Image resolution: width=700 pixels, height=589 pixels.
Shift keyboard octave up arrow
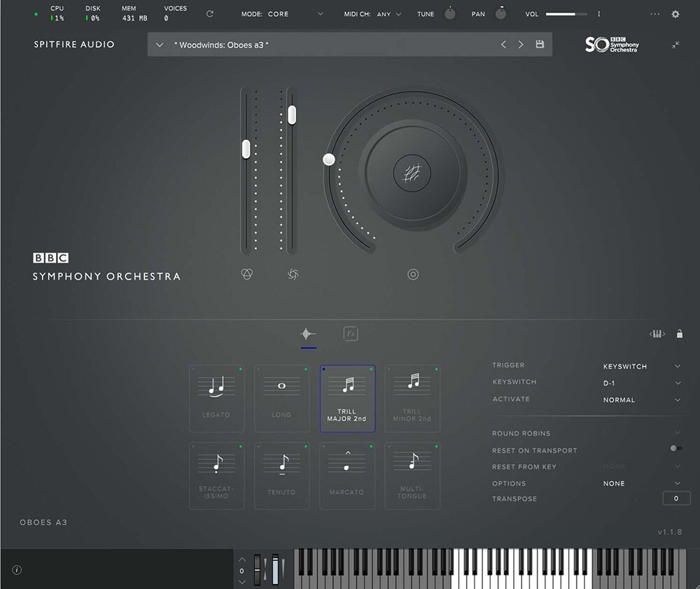[x=242, y=560]
